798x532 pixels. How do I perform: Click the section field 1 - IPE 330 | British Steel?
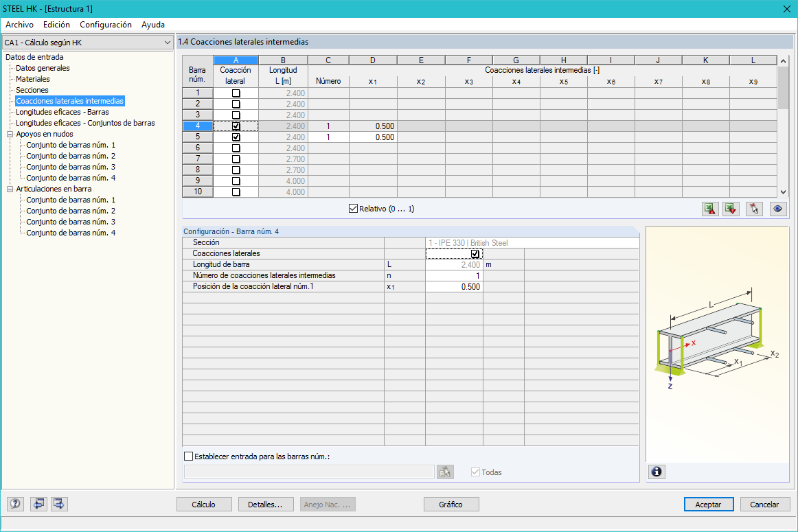[x=532, y=243]
